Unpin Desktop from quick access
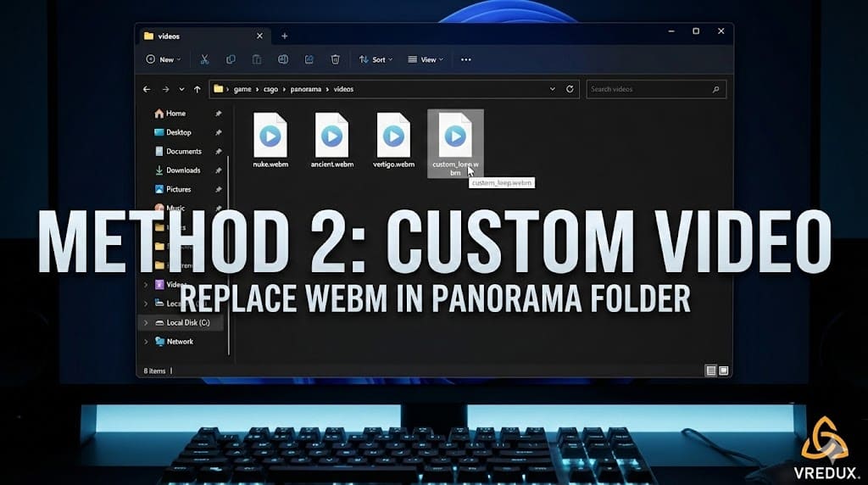 click(218, 132)
